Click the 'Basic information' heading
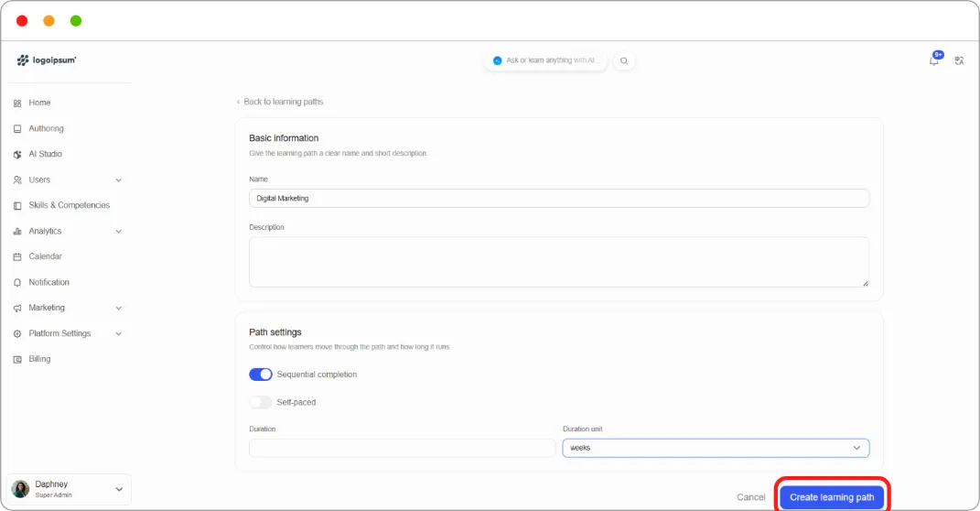This screenshot has width=980, height=511. [x=284, y=138]
